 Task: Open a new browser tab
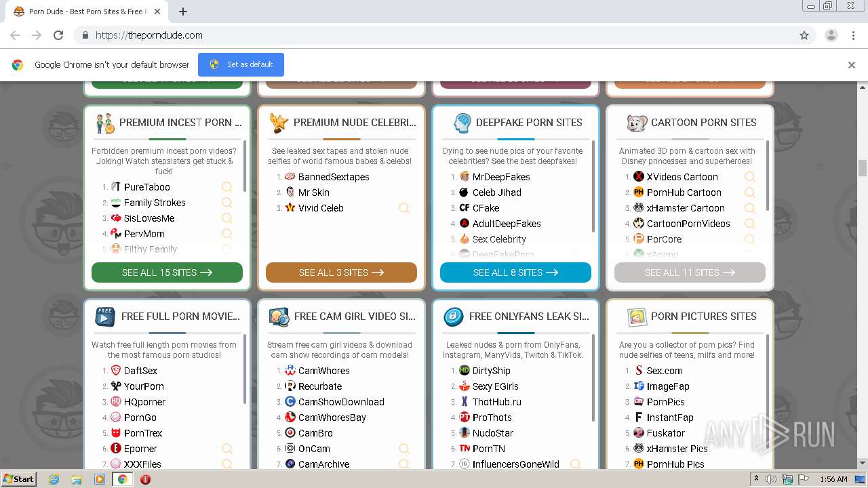click(x=183, y=12)
